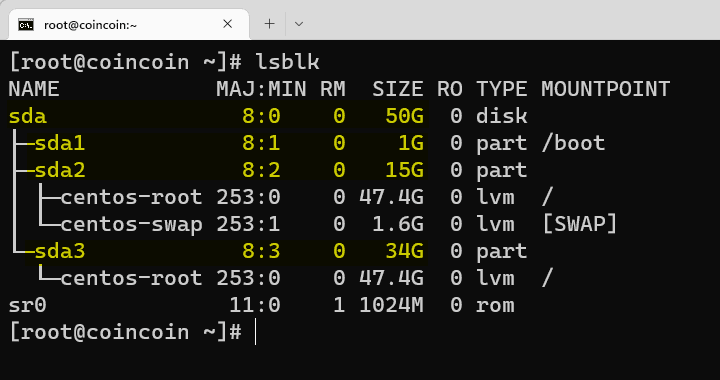Screen dimensions: 720x380
Task: Click the lsblk command text
Action: (x=288, y=62)
